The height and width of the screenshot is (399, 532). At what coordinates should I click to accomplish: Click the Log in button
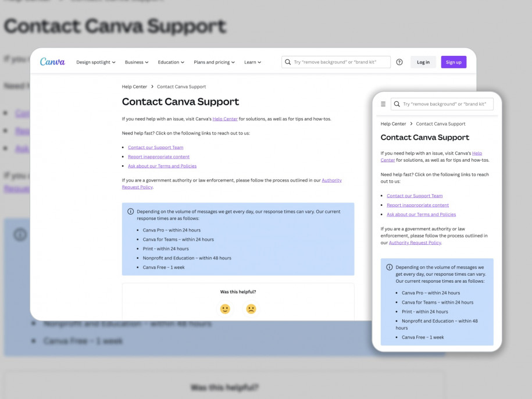point(423,62)
